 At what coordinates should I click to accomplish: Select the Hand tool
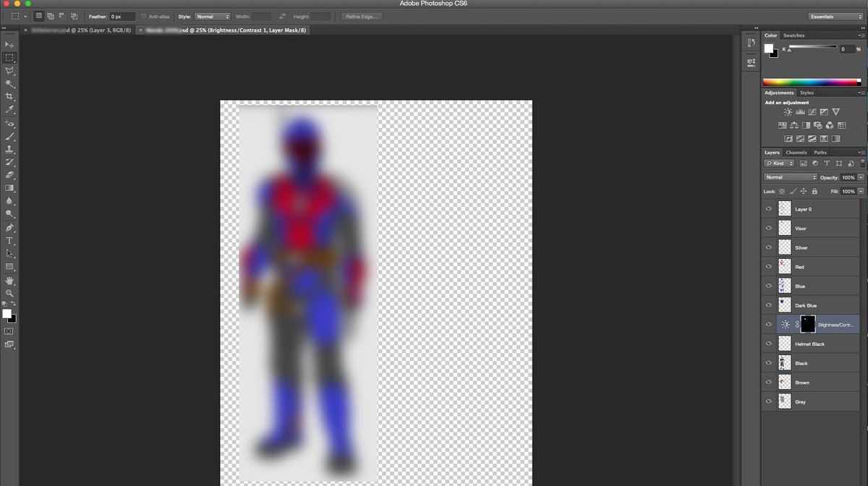pyautogui.click(x=9, y=280)
